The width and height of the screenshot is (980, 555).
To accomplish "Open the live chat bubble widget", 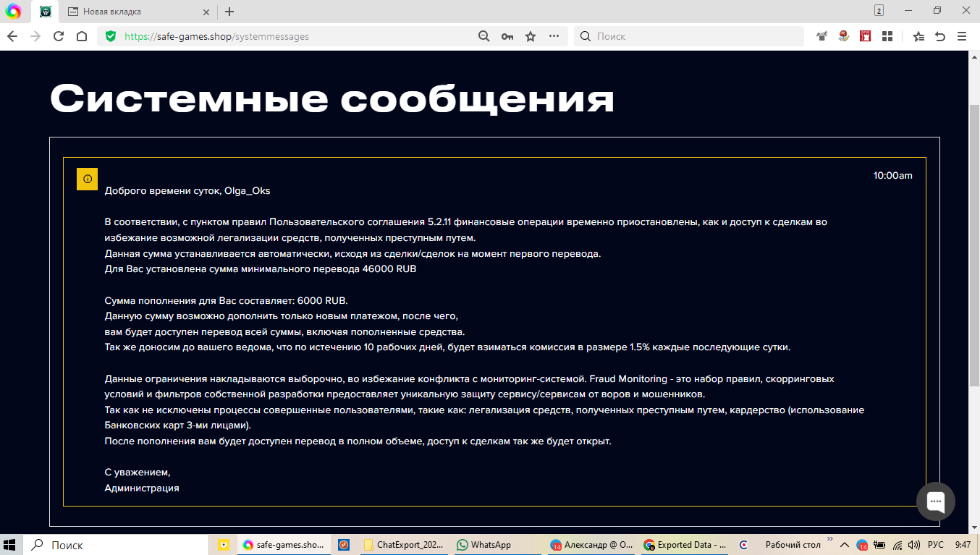I will pyautogui.click(x=935, y=501).
